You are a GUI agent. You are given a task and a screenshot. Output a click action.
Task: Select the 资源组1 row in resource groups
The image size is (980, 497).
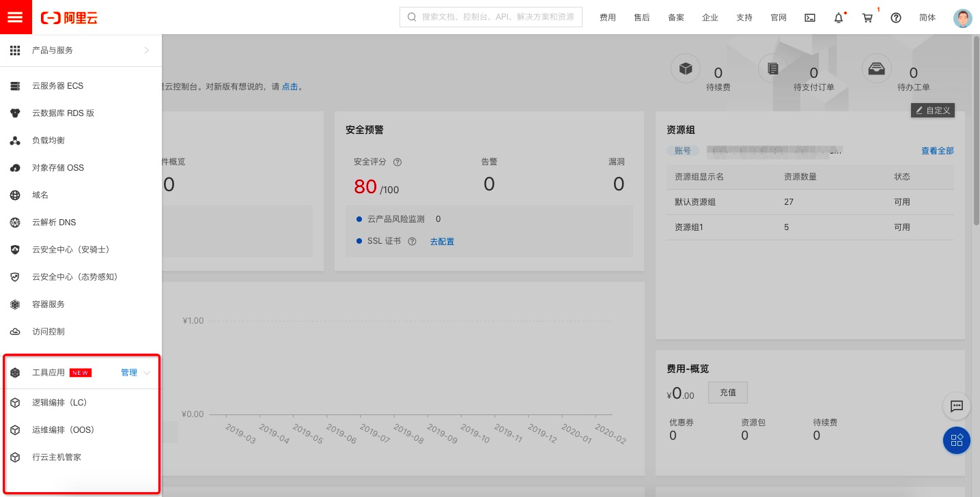click(810, 227)
